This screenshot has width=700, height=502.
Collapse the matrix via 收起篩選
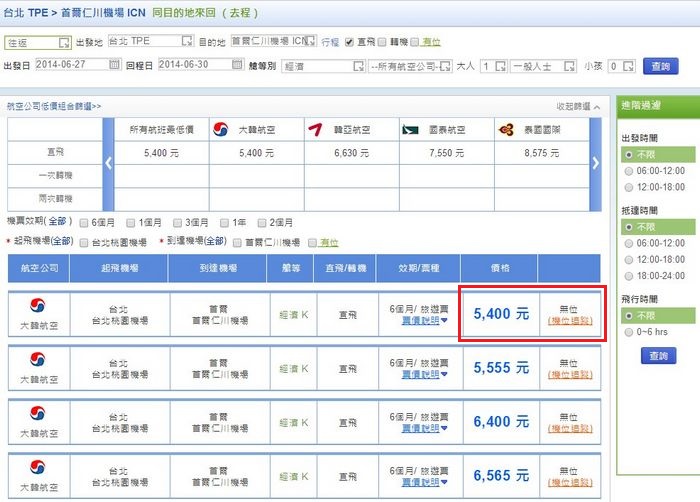click(x=579, y=106)
